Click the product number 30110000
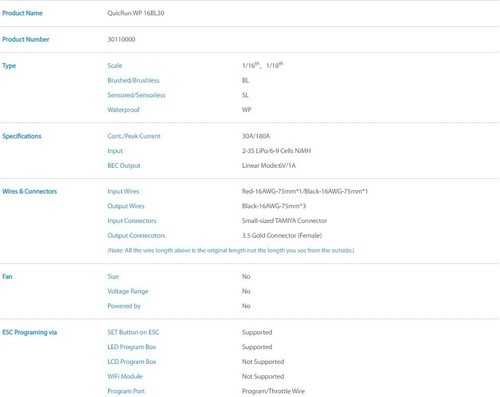The width and height of the screenshot is (500, 397). point(121,39)
